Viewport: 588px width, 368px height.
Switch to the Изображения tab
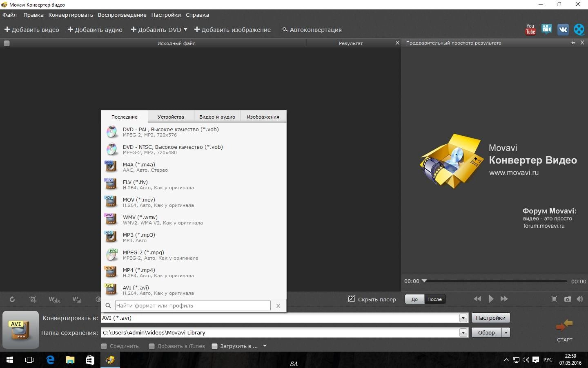click(x=263, y=117)
